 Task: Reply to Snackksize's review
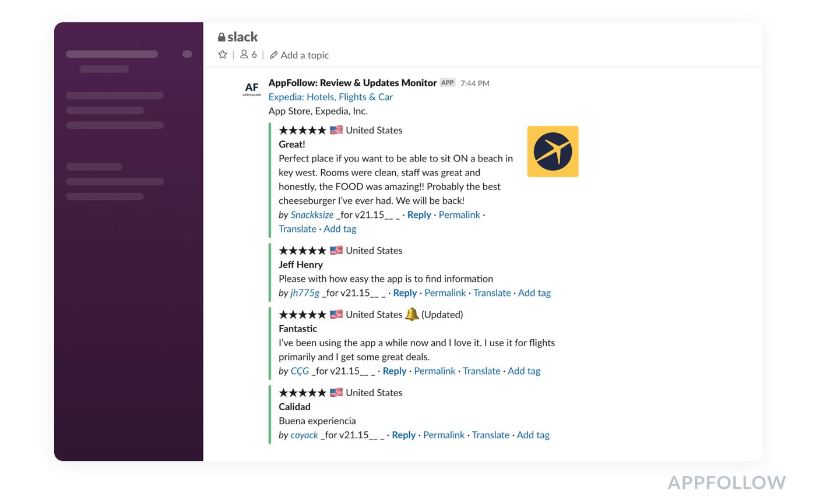(x=419, y=214)
